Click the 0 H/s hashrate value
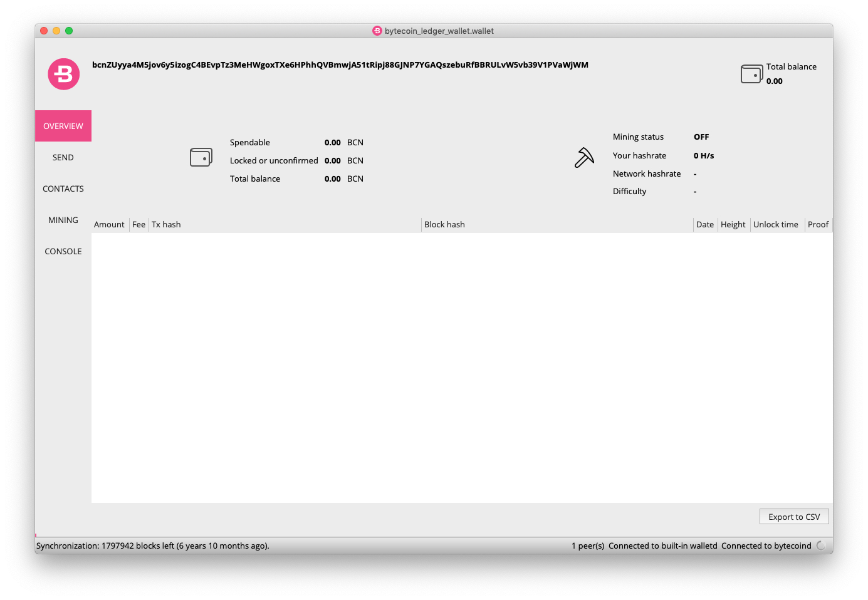 [x=704, y=155]
